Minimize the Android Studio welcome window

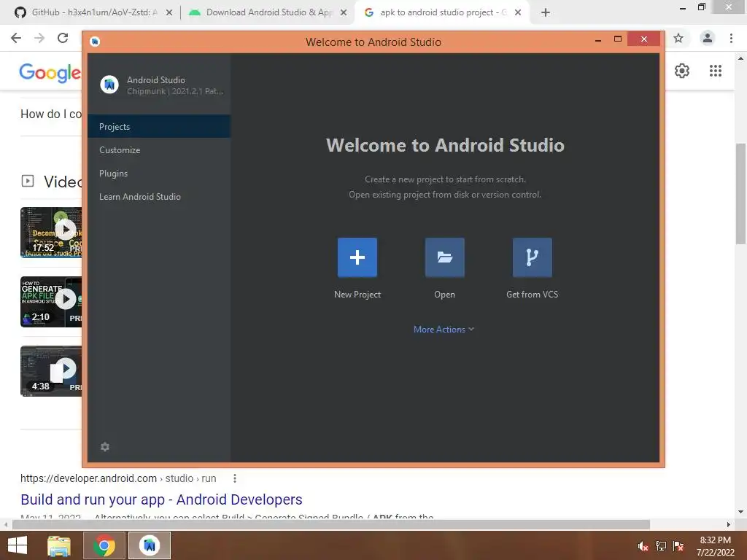[x=598, y=40]
